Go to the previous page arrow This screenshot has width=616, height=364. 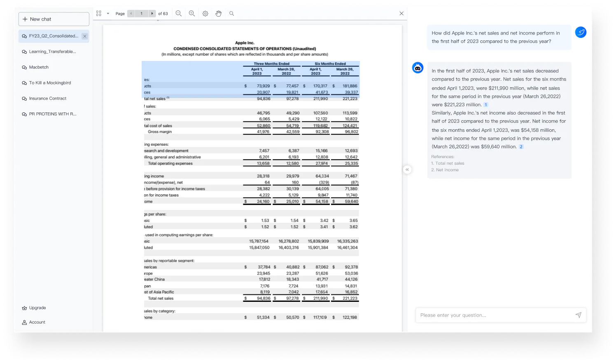[x=131, y=13]
